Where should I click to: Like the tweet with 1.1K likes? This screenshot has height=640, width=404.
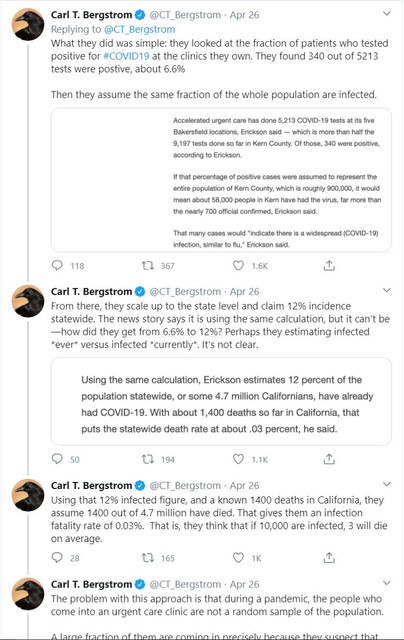pos(238,459)
